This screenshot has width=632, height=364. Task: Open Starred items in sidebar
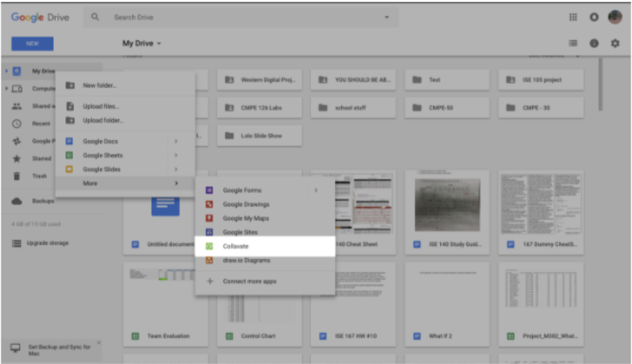[41, 158]
